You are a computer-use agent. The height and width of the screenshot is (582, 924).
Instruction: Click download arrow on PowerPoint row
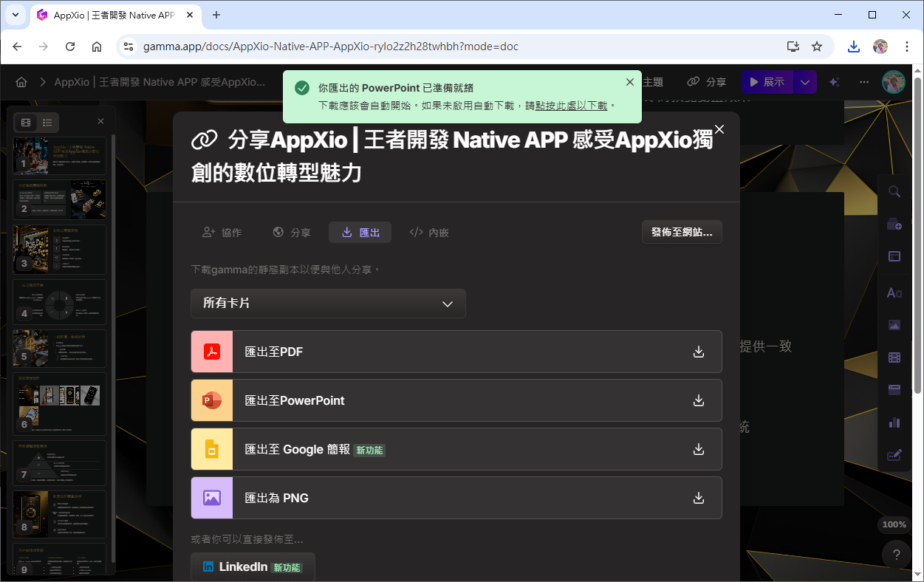(699, 400)
